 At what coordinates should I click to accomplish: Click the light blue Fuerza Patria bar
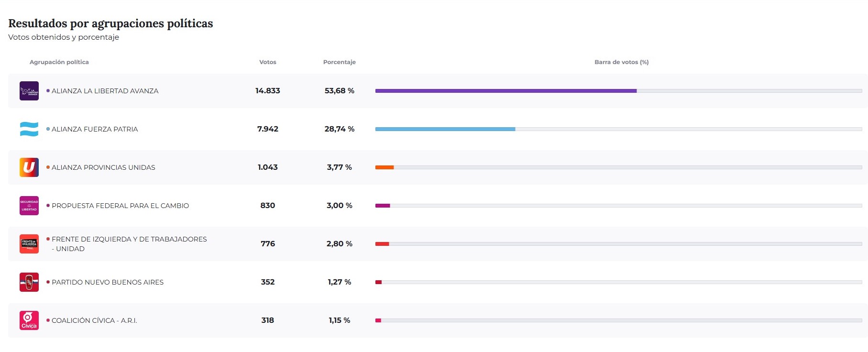445,129
